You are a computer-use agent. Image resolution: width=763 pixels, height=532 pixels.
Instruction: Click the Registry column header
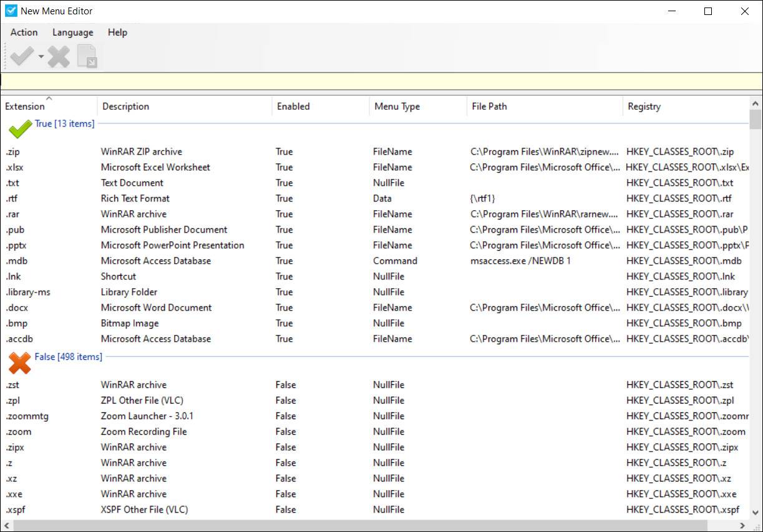tap(643, 106)
